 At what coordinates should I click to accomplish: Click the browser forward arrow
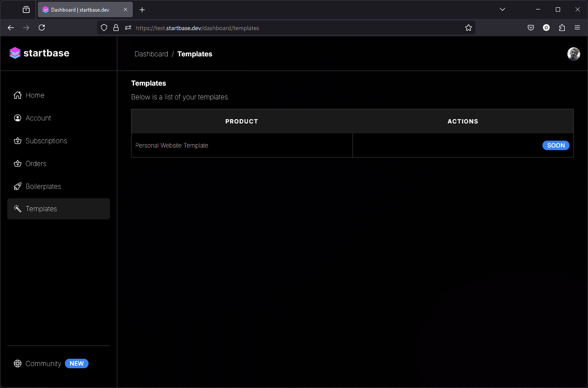click(26, 28)
